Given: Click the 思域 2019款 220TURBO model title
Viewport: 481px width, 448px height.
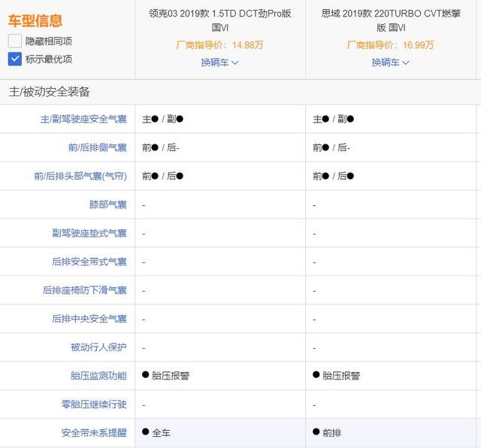Looking at the screenshot, I should click(390, 20).
